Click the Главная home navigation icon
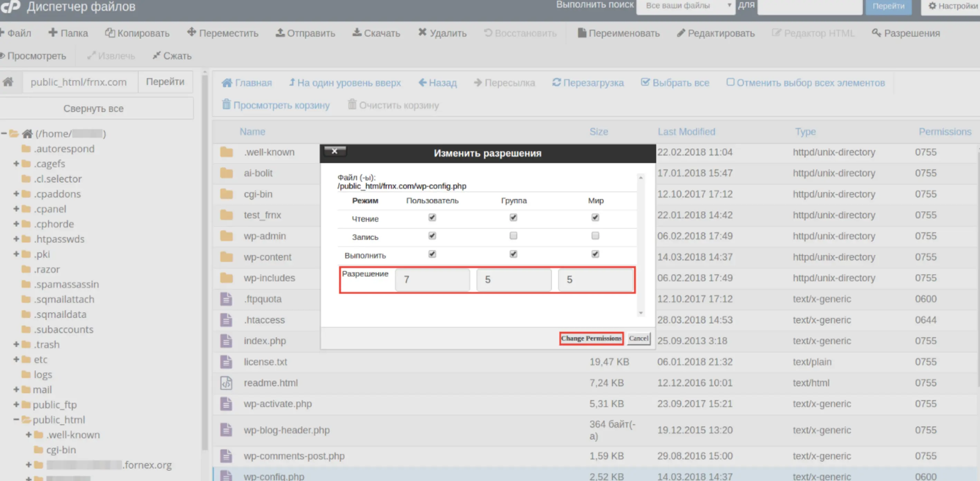980x481 pixels. click(x=227, y=83)
